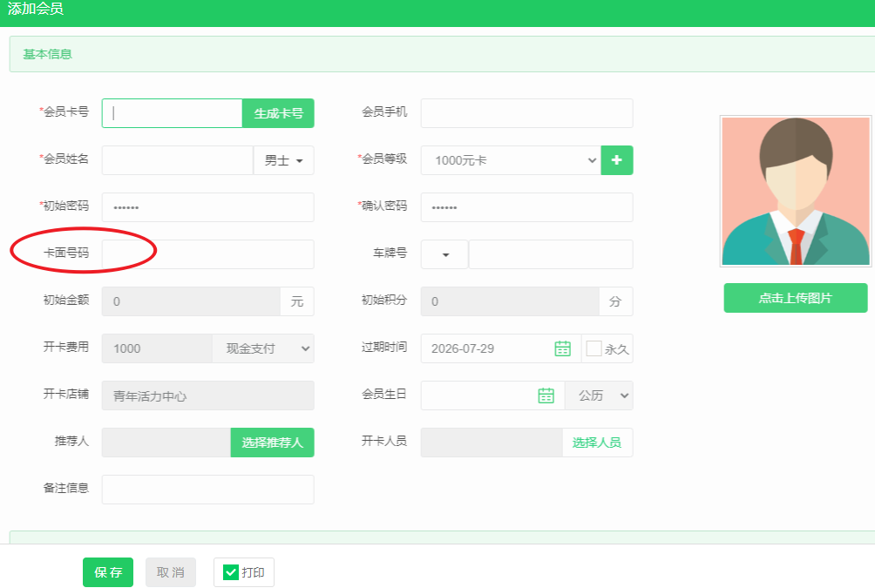The image size is (875, 588).
Task: Click the 会员手机 phone input field
Action: [526, 113]
